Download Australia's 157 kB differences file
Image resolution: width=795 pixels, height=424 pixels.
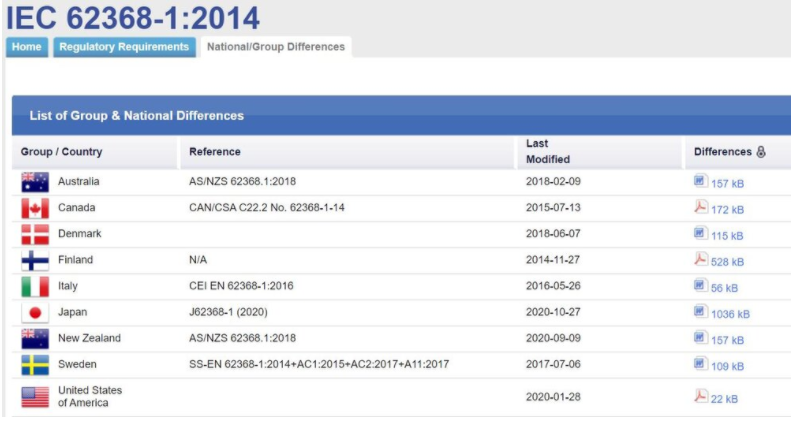(727, 184)
